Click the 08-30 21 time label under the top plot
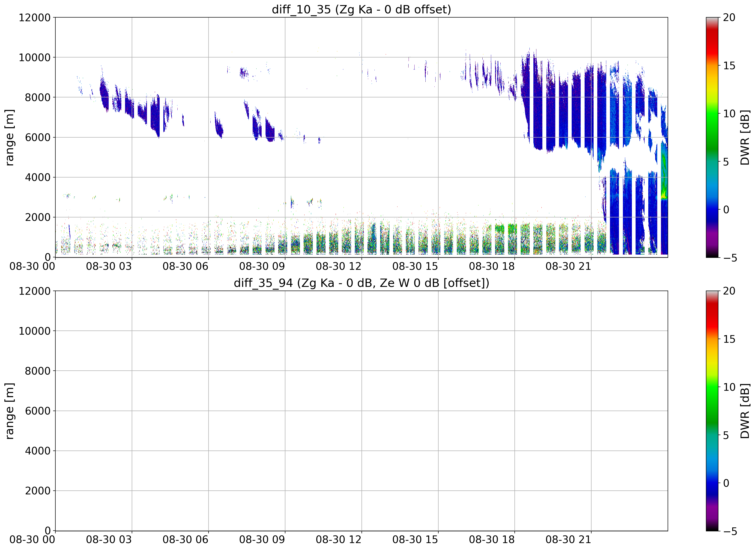This screenshot has width=756, height=550. pyautogui.click(x=568, y=267)
